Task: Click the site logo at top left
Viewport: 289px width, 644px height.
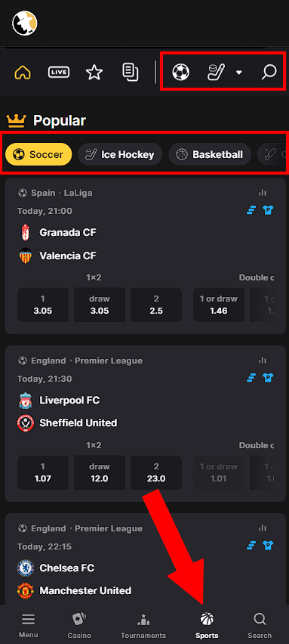Action: 25,23
